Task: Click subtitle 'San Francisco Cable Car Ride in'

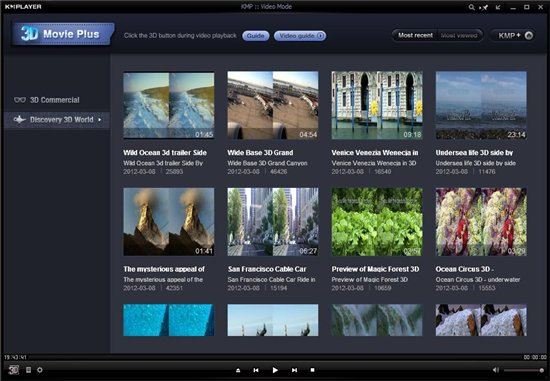Action: (271, 280)
